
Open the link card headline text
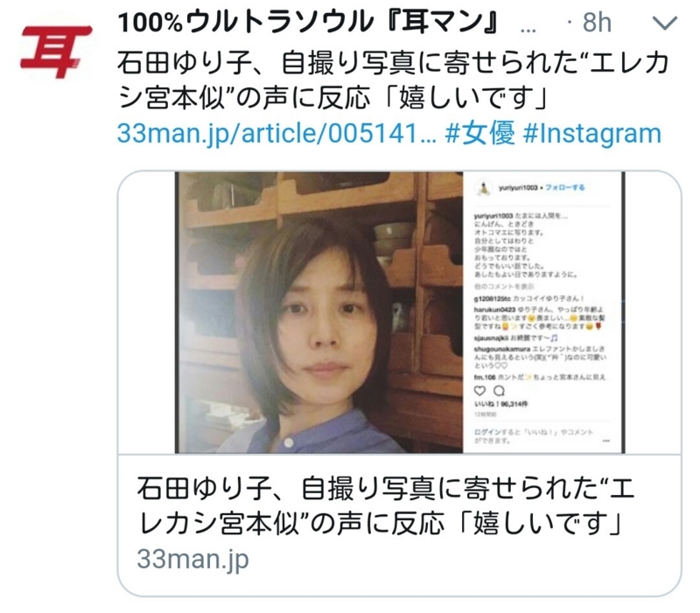(385, 505)
